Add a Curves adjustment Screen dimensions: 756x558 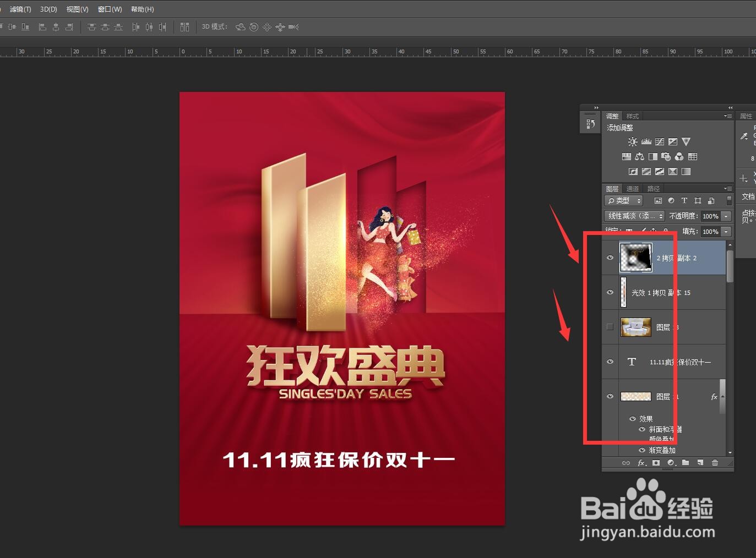pos(660,142)
